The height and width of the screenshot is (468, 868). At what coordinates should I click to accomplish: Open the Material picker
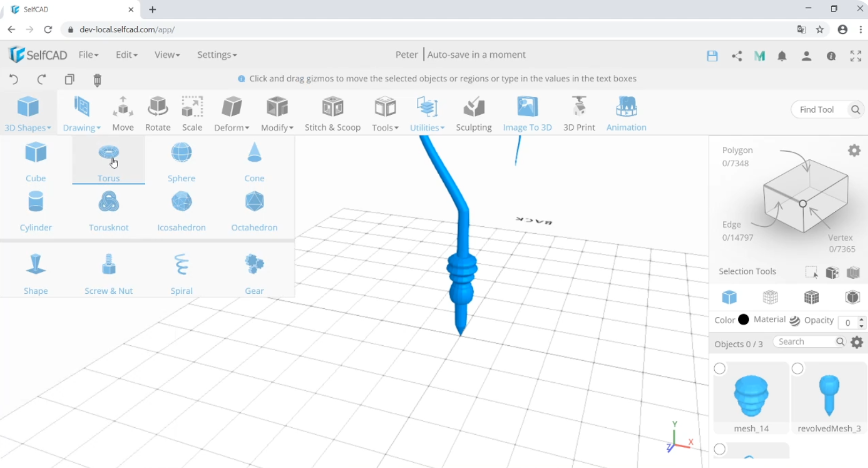(x=795, y=321)
